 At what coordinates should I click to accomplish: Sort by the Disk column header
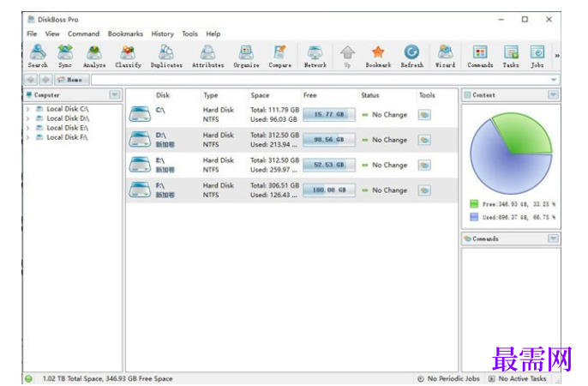(x=163, y=95)
